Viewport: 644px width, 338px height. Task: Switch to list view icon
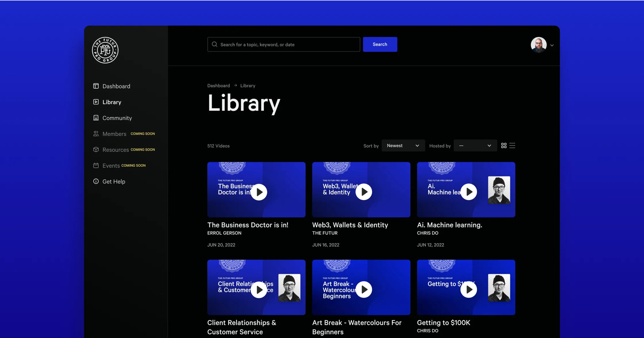(x=512, y=146)
